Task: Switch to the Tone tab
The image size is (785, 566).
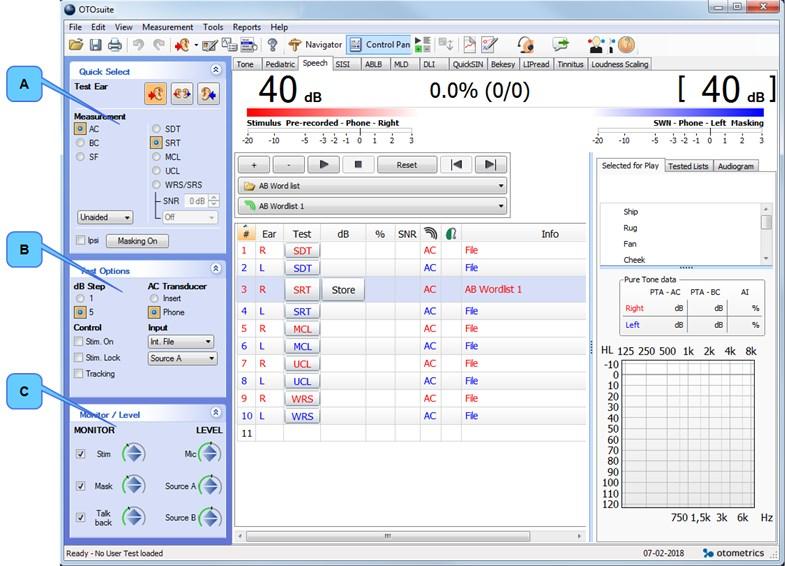Action: (x=245, y=64)
